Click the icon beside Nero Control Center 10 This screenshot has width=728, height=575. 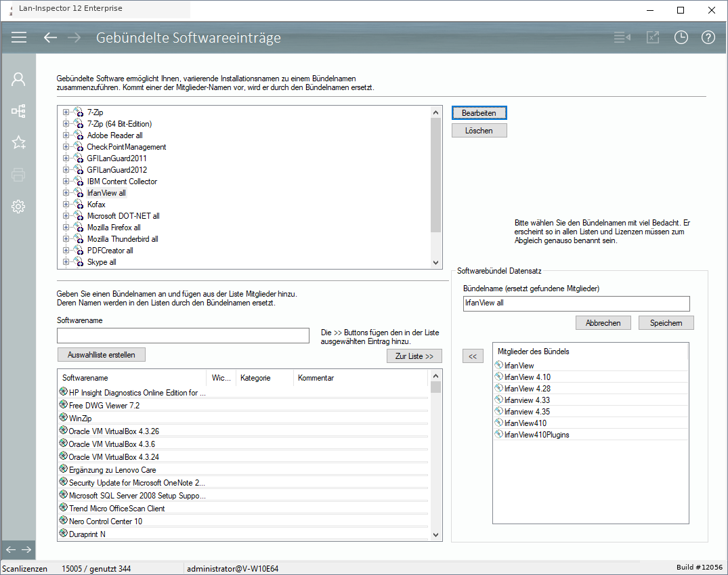click(64, 519)
